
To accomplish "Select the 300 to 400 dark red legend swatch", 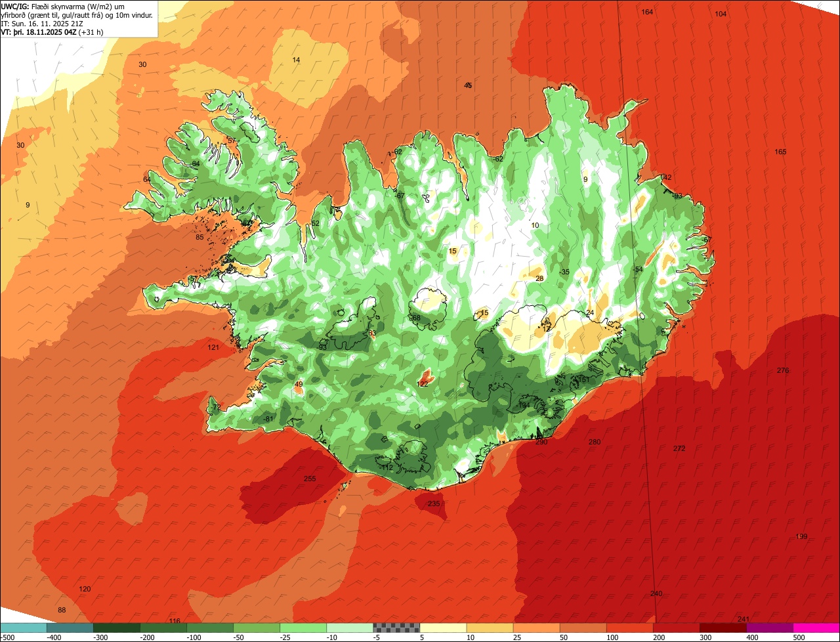I will (723, 628).
